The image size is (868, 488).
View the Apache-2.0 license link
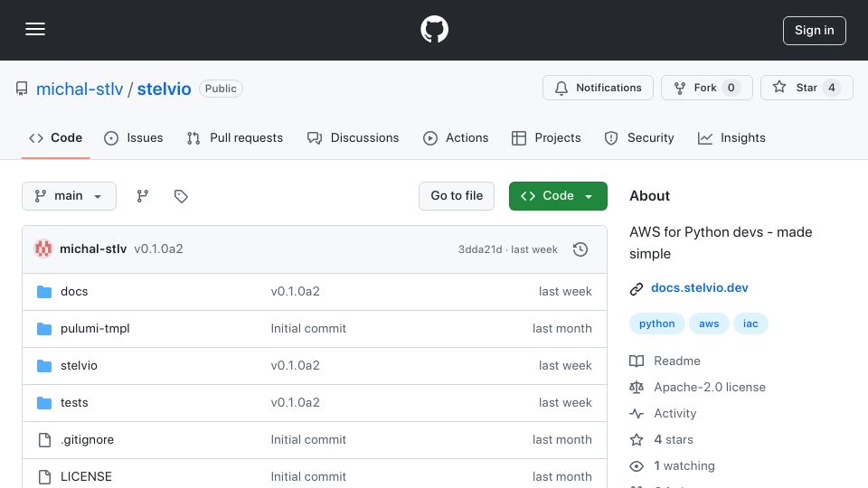click(710, 388)
